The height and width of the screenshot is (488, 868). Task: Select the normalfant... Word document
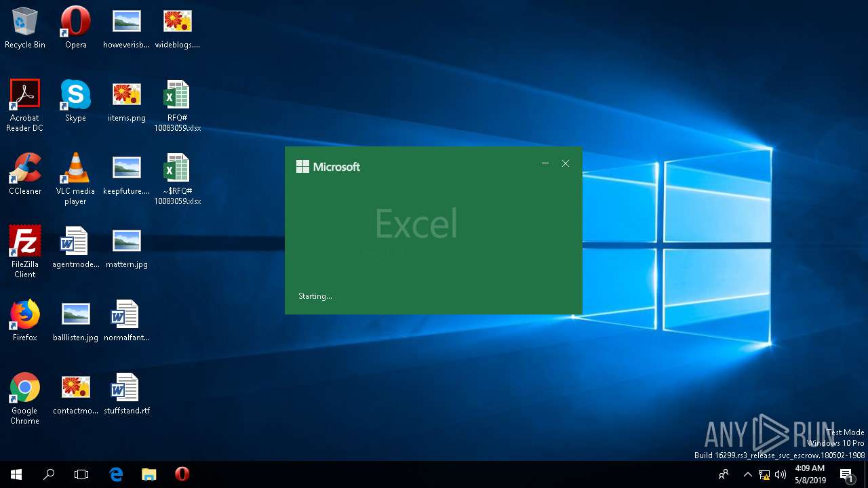(x=126, y=321)
